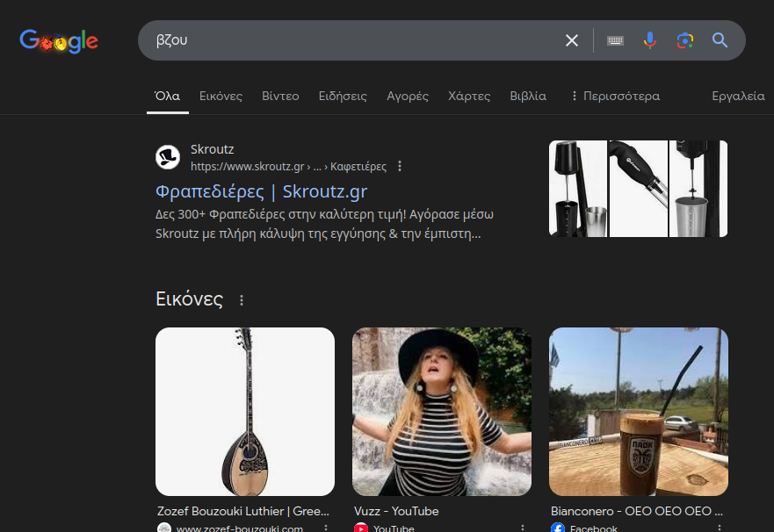Open the Βίντεο tab
Screen dimensions: 774x532
(280, 97)
